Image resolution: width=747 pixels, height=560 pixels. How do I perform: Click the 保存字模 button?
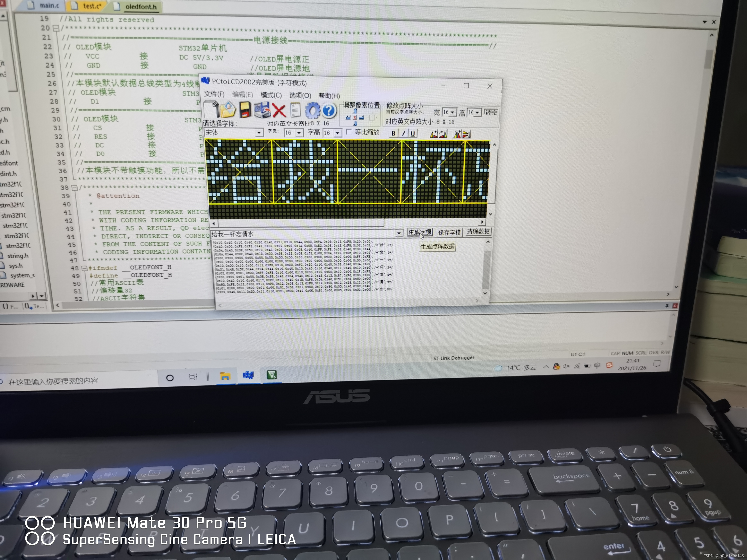click(x=449, y=232)
